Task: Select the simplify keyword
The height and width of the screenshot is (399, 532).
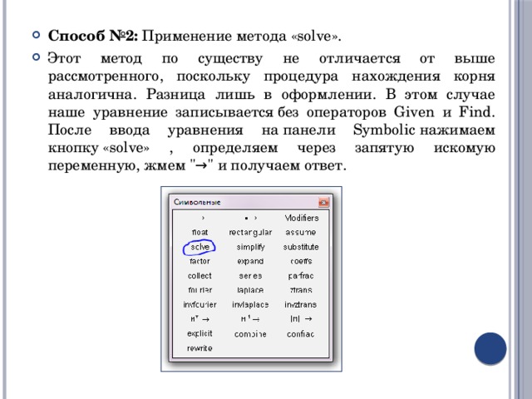Action: coord(250,248)
